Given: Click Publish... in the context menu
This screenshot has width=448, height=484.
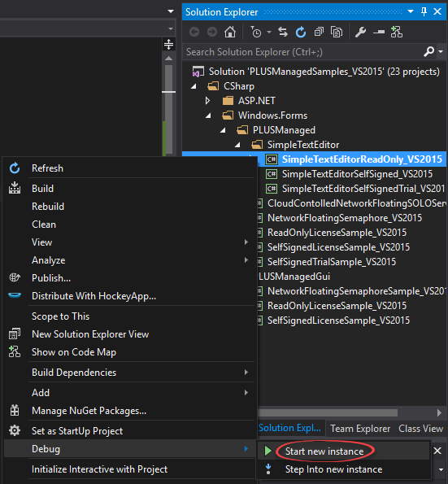Looking at the screenshot, I should [x=129, y=278].
